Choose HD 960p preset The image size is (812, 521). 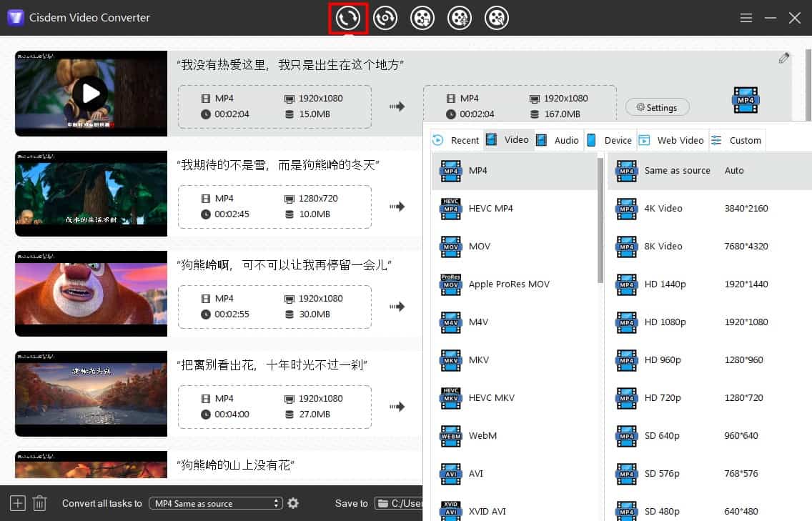[710, 360]
